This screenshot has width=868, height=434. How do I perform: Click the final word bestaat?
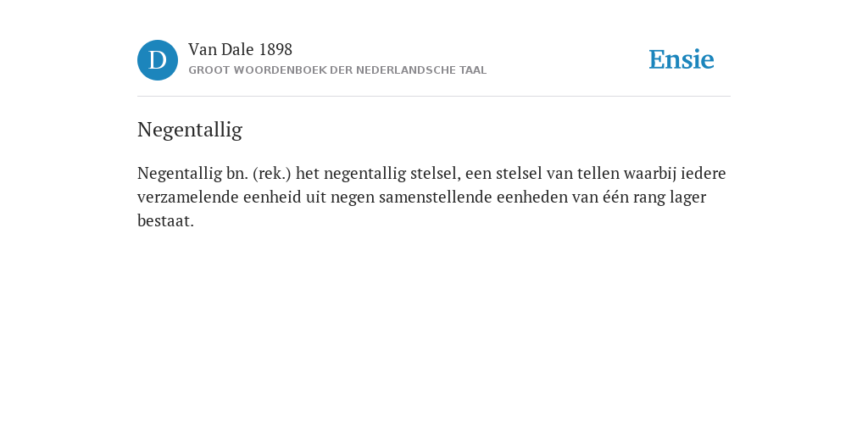[x=165, y=221]
